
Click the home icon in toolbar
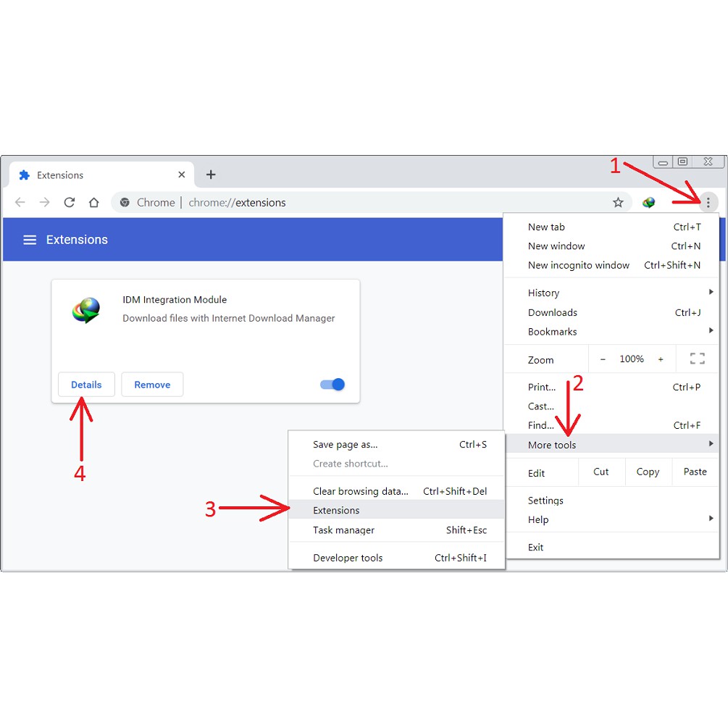(93, 203)
